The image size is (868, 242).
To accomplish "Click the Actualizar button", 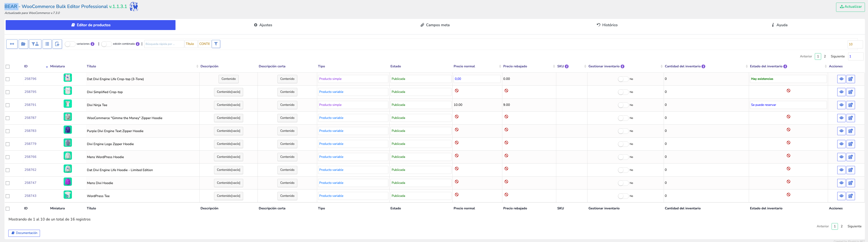I will point(850,7).
